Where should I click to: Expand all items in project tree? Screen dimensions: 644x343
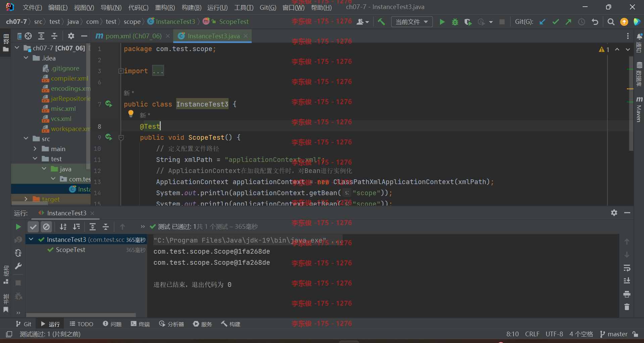click(x=41, y=36)
